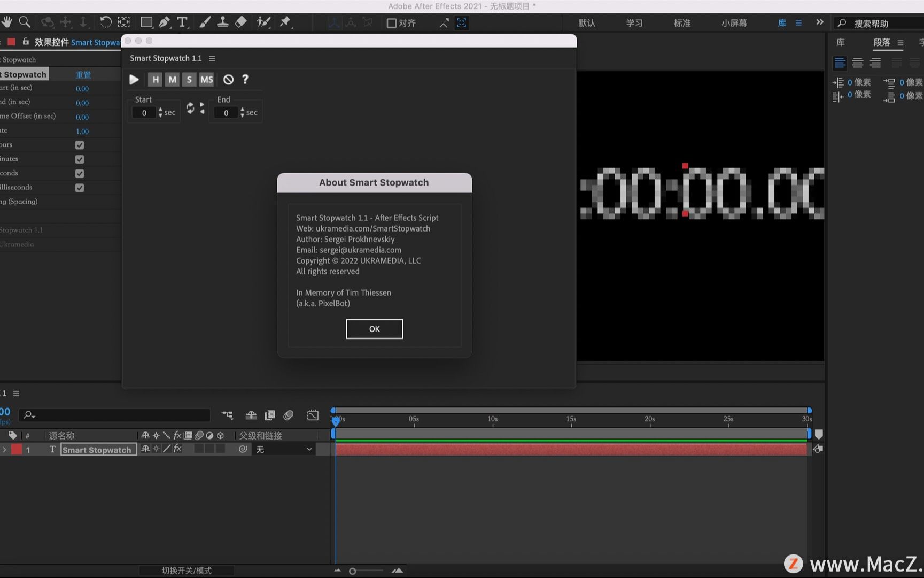Open the composition mini-flowchart icon
This screenshot has width=924, height=578.
pos(228,415)
